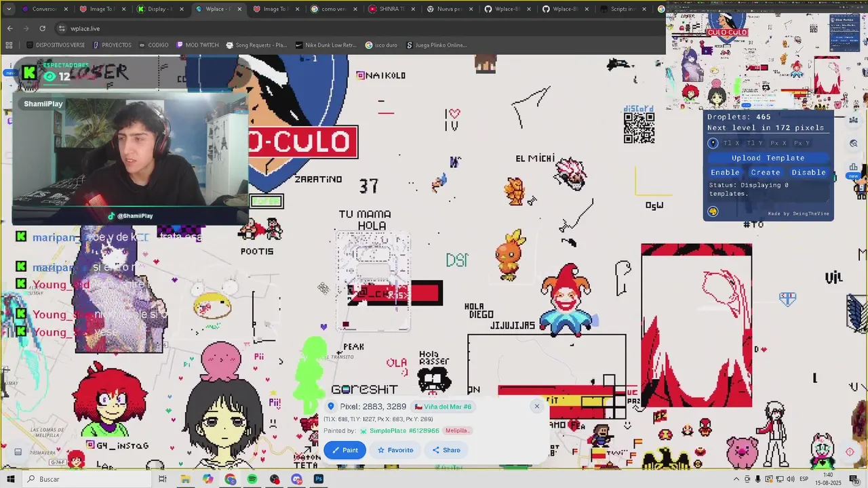Open the Windows Start menu
Screen dimensions: 868x488
(x=10, y=479)
